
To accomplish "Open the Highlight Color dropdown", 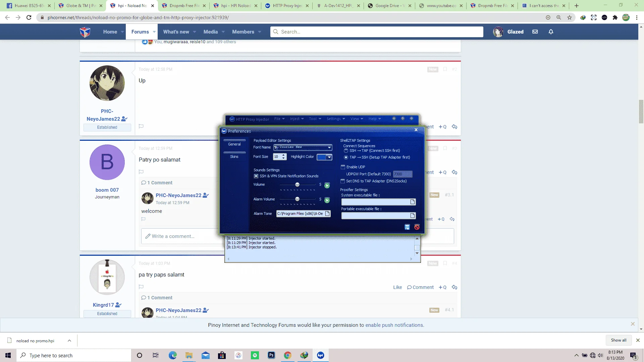I will (x=329, y=157).
